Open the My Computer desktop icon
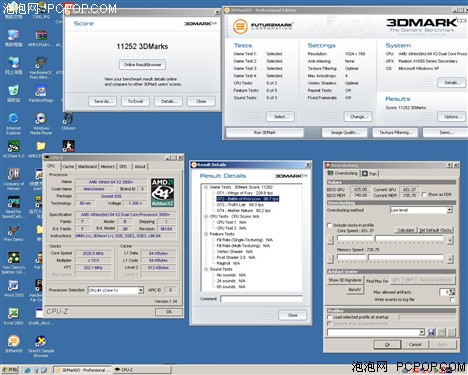The height and width of the screenshot is (375, 468). click(x=13, y=38)
